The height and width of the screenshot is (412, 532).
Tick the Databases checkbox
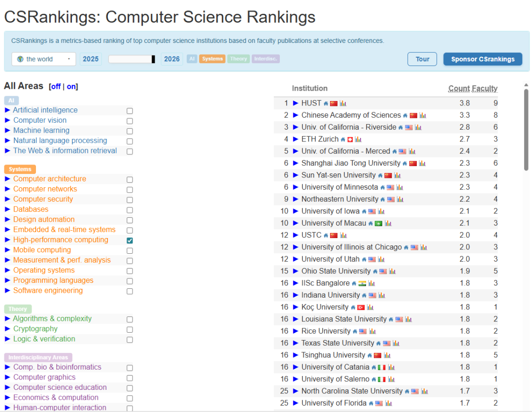coord(130,210)
